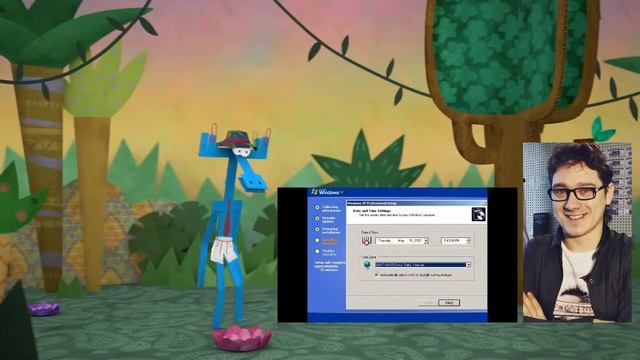
Task: Select the Dynamic Update step bullet
Action: [x=317, y=218]
